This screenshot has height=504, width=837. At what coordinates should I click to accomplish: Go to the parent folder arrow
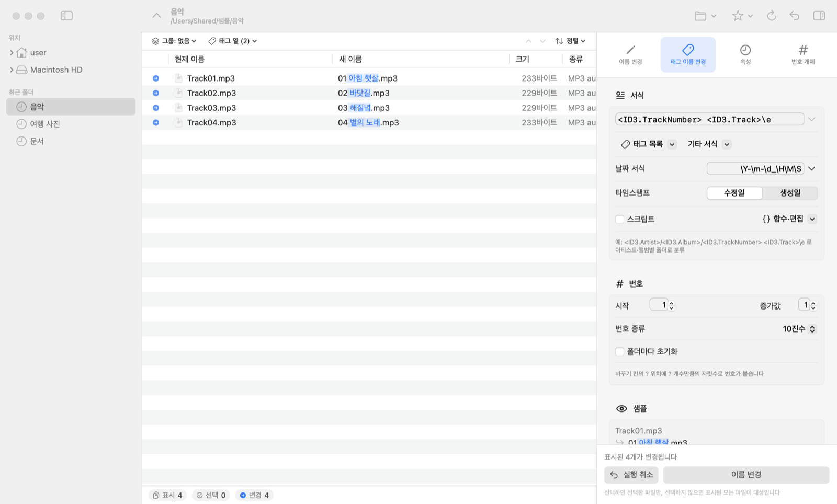pos(156,16)
